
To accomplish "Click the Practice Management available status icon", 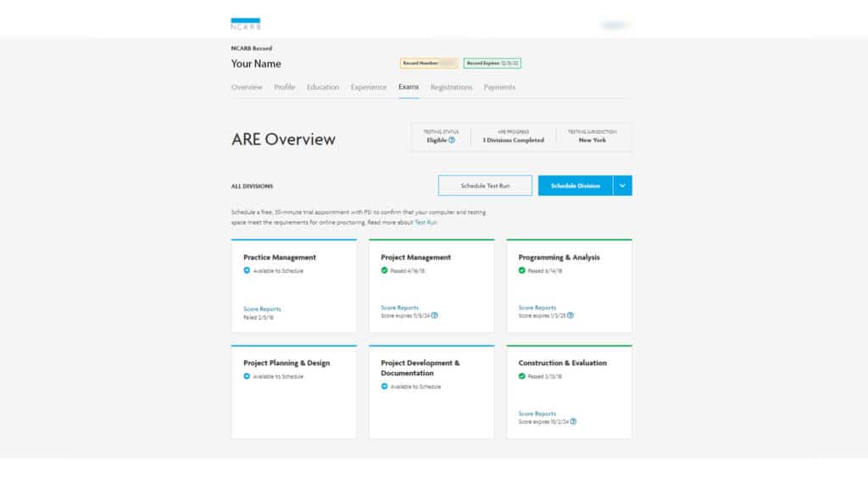I will (x=247, y=270).
